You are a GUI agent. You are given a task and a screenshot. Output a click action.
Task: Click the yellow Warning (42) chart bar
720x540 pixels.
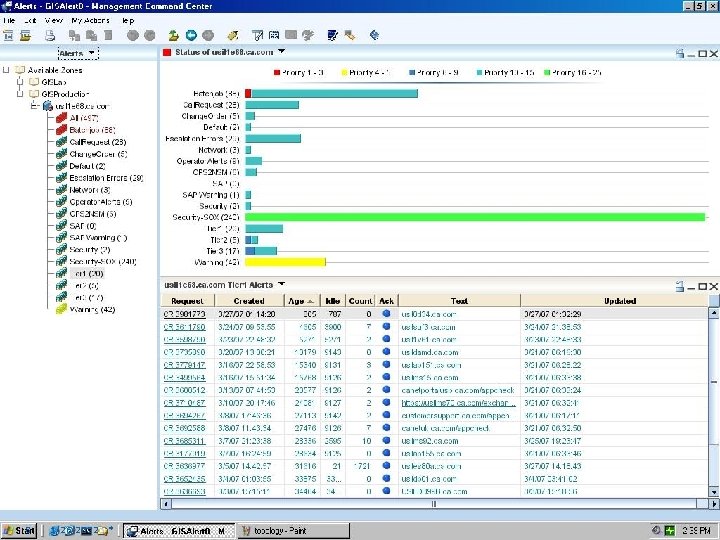285,262
